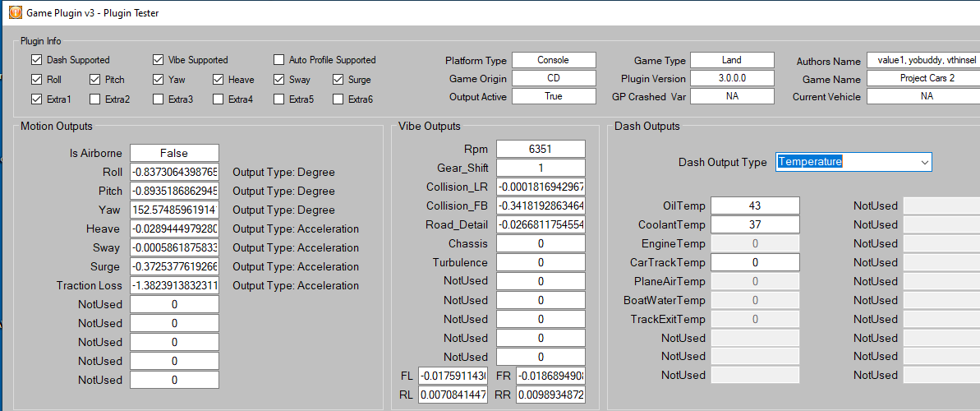Toggle the Dash Supported checkbox

[x=36, y=60]
